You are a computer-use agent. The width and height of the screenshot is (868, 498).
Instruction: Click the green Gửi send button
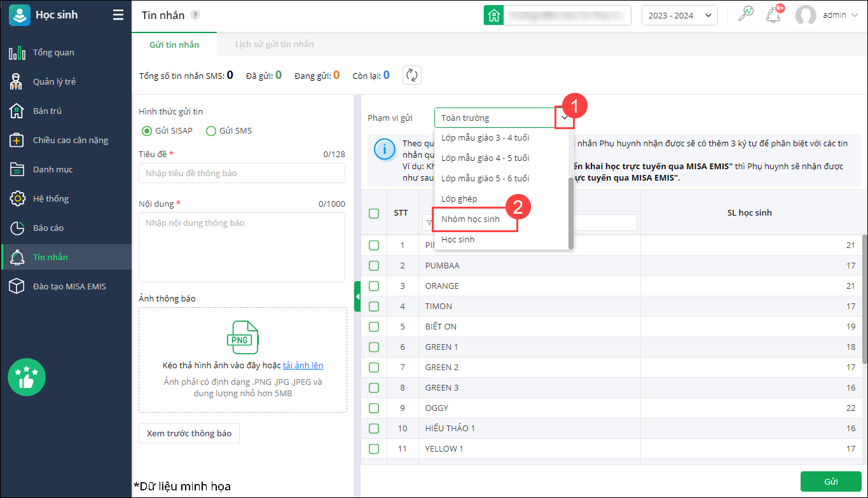830,481
